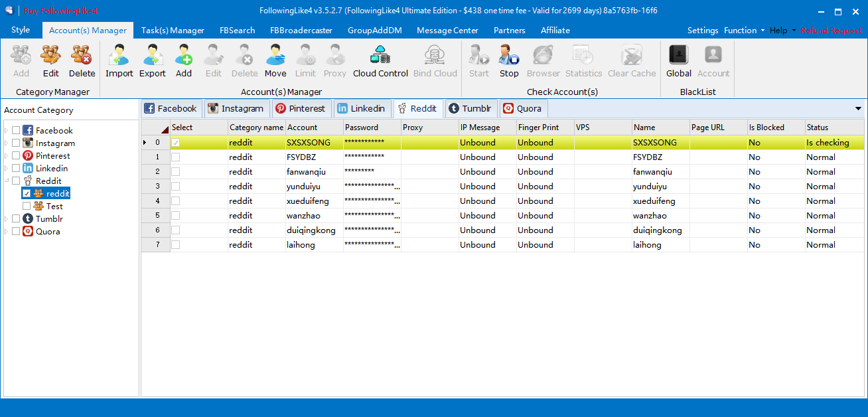The image size is (868, 417).
Task: Open the Pinterest accounts tab
Action: (x=301, y=109)
